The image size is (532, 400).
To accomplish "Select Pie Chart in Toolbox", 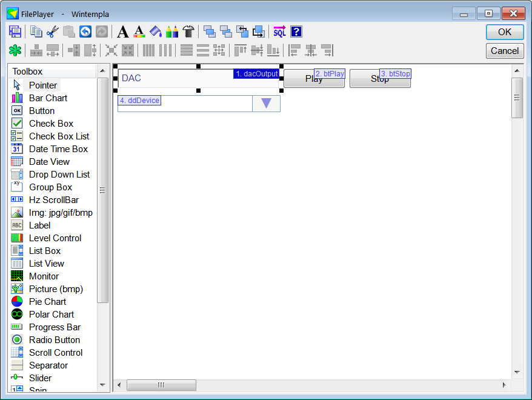I will 47,302.
